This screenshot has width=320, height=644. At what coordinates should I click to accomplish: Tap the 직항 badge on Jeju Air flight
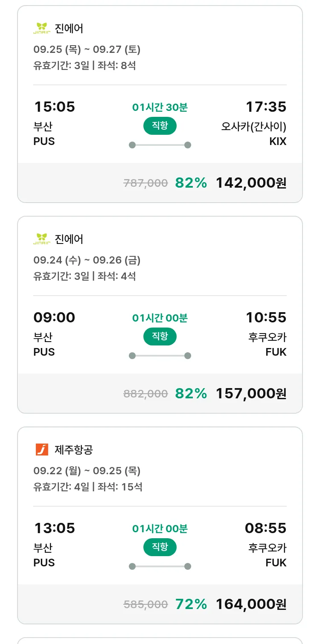pyautogui.click(x=160, y=547)
